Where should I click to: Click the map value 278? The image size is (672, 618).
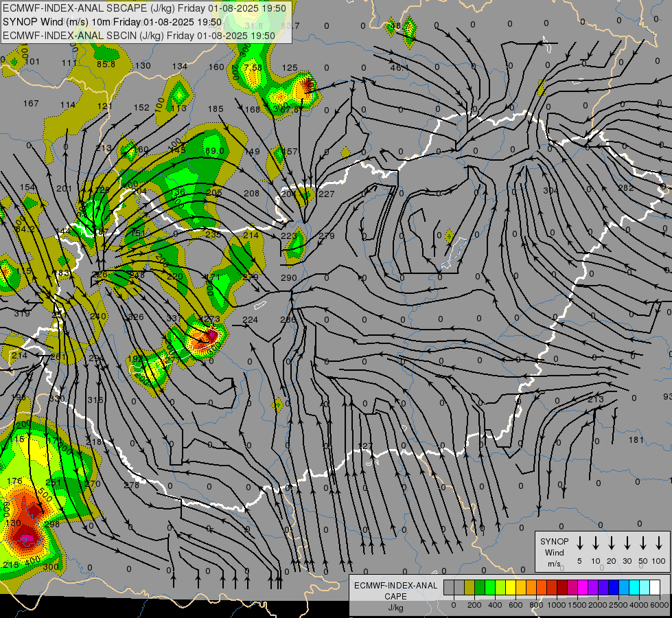click(131, 485)
